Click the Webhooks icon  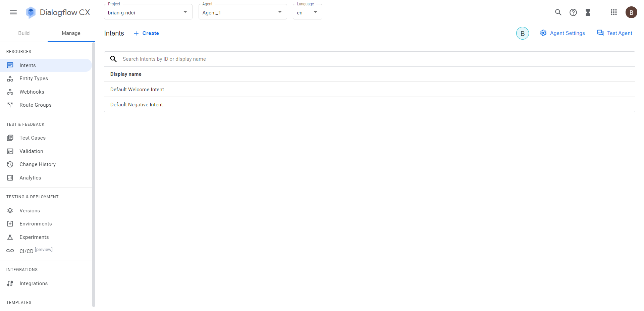[10, 92]
